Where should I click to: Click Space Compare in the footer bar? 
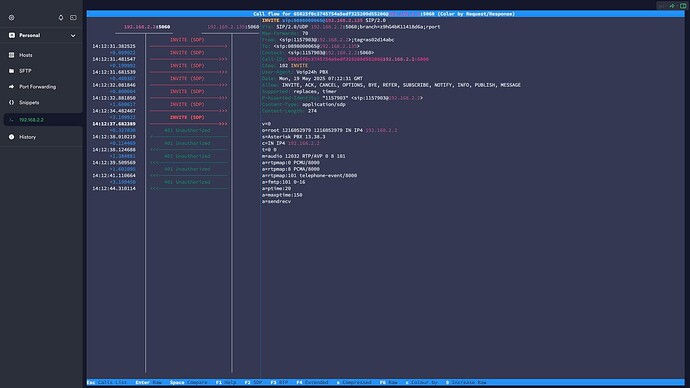pyautogui.click(x=188, y=382)
